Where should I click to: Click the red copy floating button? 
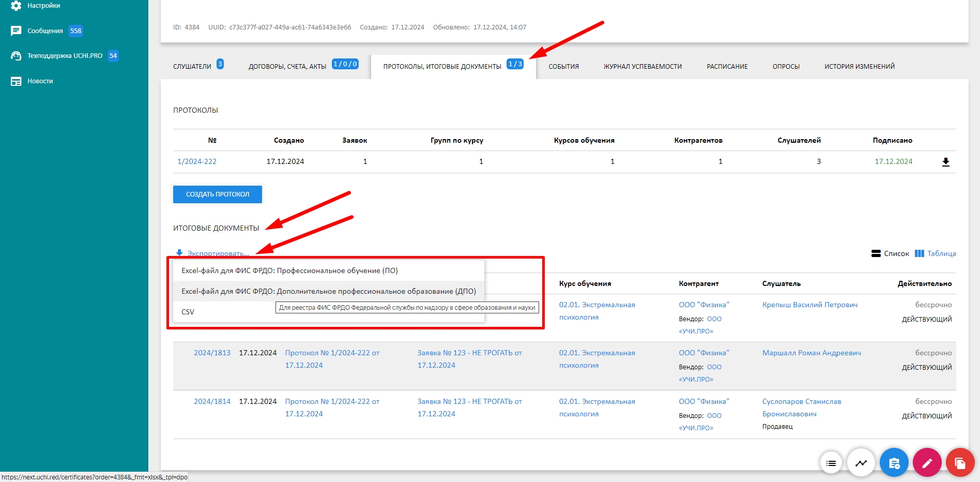[960, 462]
